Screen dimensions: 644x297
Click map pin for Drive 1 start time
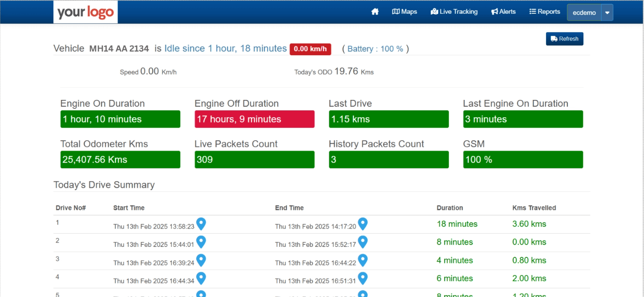[x=201, y=224]
